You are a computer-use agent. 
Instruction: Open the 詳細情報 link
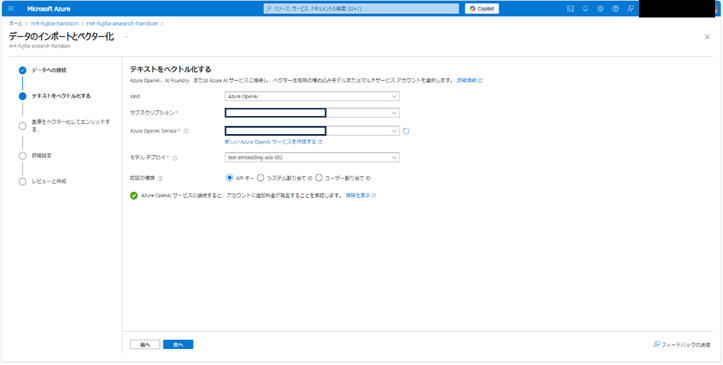(x=469, y=80)
